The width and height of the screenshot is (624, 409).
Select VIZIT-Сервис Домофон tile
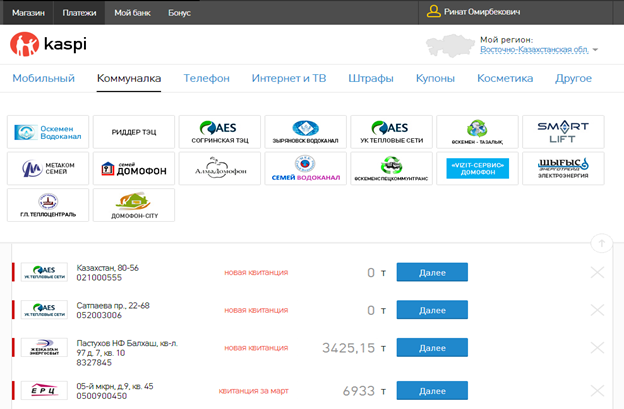[478, 169]
